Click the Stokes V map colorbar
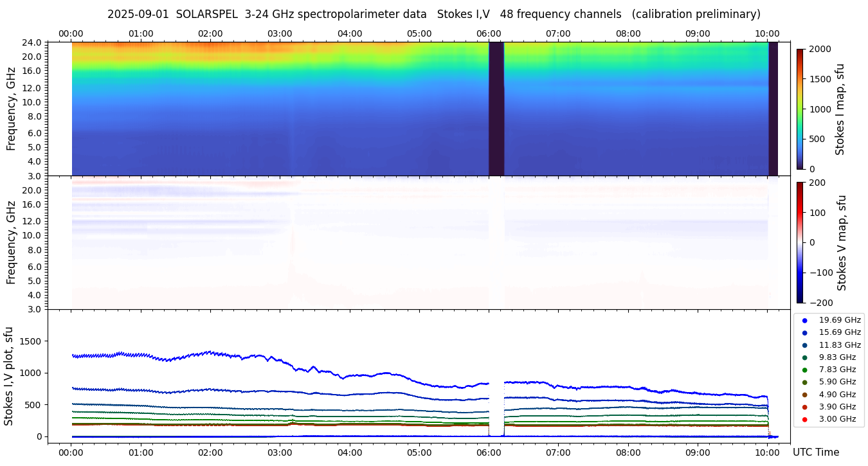 point(800,242)
